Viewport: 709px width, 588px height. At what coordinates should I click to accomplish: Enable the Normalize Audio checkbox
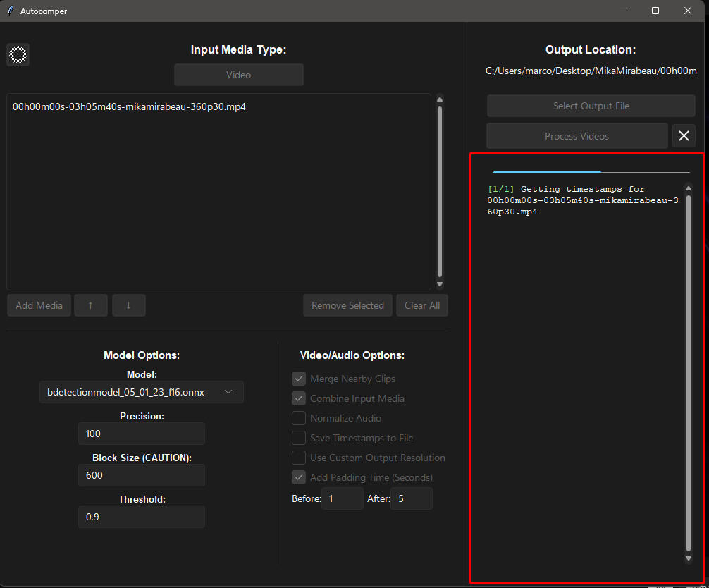coord(299,418)
